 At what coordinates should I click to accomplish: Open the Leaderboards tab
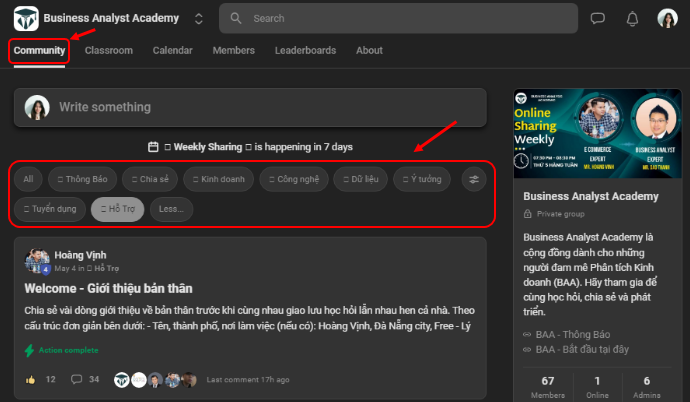coord(305,51)
